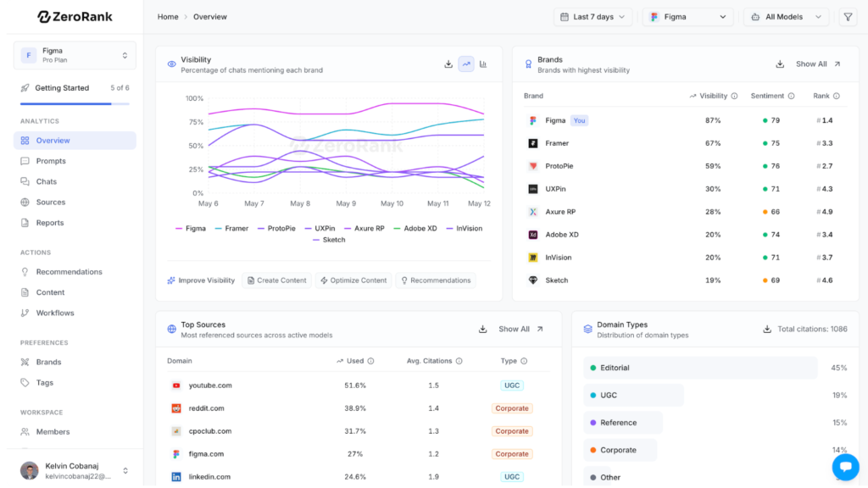868x488 pixels.
Task: Click the Getting Started rocket icon
Action: pyautogui.click(x=25, y=88)
